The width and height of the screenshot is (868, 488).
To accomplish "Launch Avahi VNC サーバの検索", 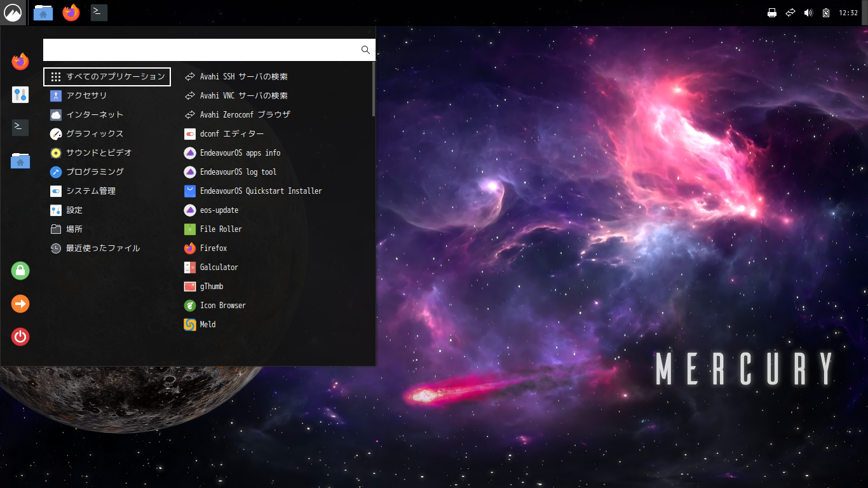I will (274, 95).
